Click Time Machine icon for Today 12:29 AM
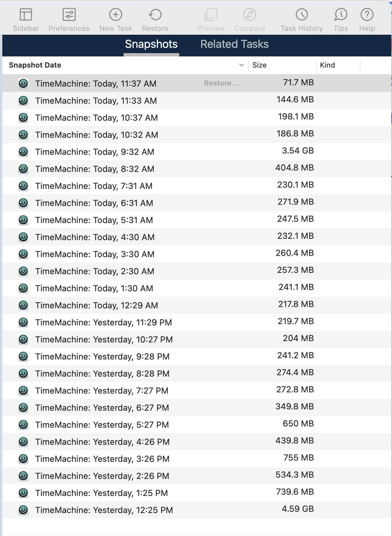Screen dimensions: 392x536 pyautogui.click(x=23, y=305)
